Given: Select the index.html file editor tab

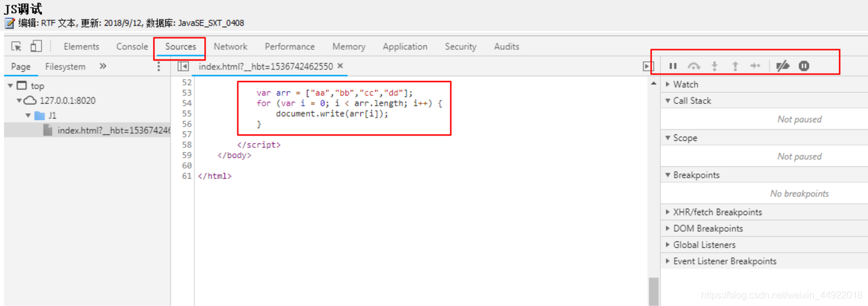Looking at the screenshot, I should click(265, 67).
